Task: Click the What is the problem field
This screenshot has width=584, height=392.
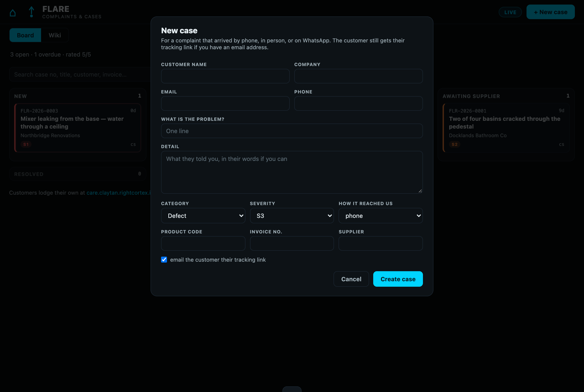Action: [x=292, y=131]
